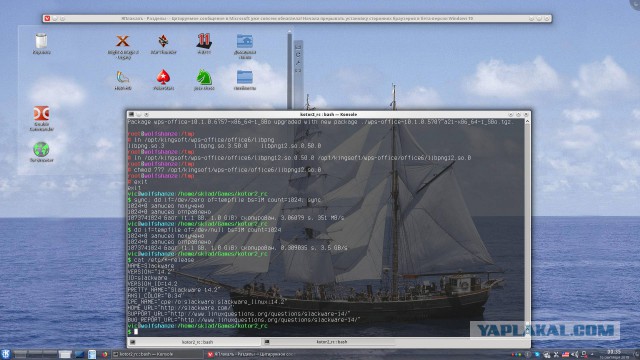Image resolution: width=640 pixels, height=360 pixels.
Task: Click the wrench settings icon on folder view handle
Action: [298, 62]
